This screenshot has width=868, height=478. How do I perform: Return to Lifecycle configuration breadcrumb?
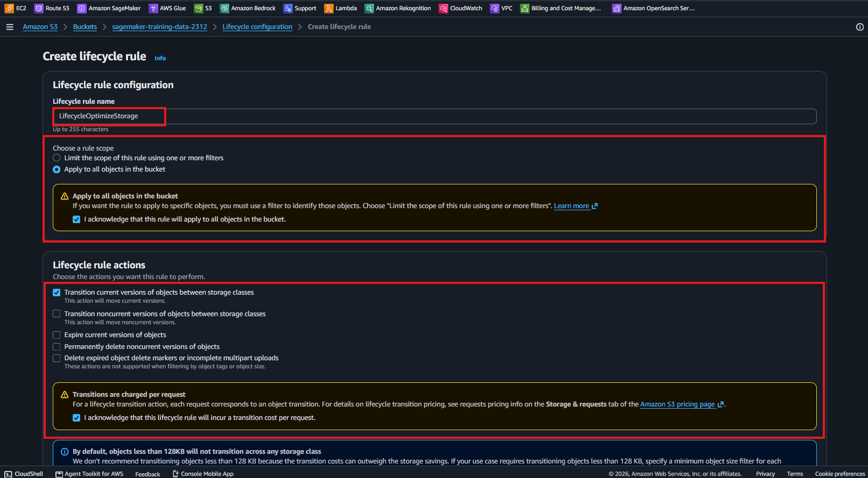click(258, 27)
